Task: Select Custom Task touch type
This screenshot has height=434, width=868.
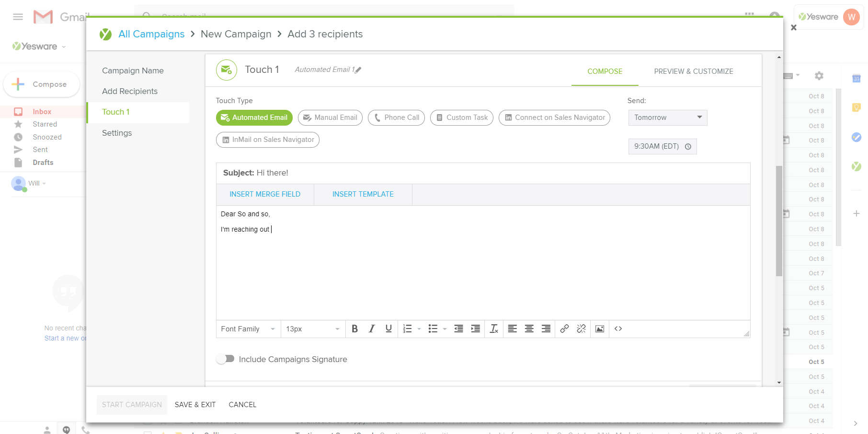Action: point(462,117)
